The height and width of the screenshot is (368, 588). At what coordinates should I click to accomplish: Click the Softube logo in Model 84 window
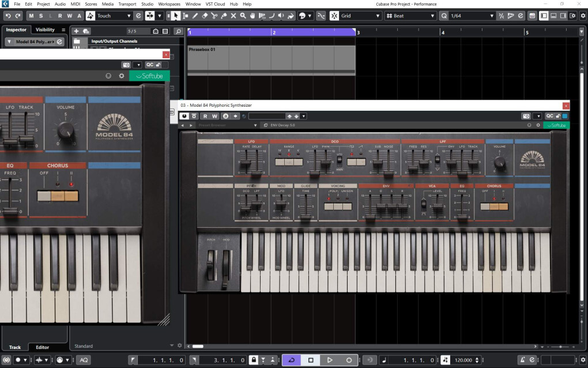click(556, 125)
